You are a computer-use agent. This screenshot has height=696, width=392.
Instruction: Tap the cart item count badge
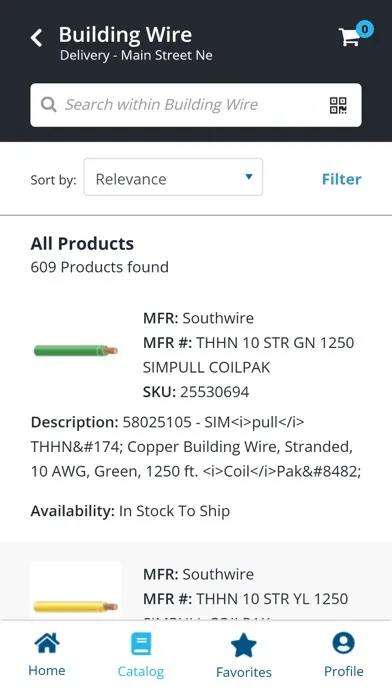coord(364,29)
